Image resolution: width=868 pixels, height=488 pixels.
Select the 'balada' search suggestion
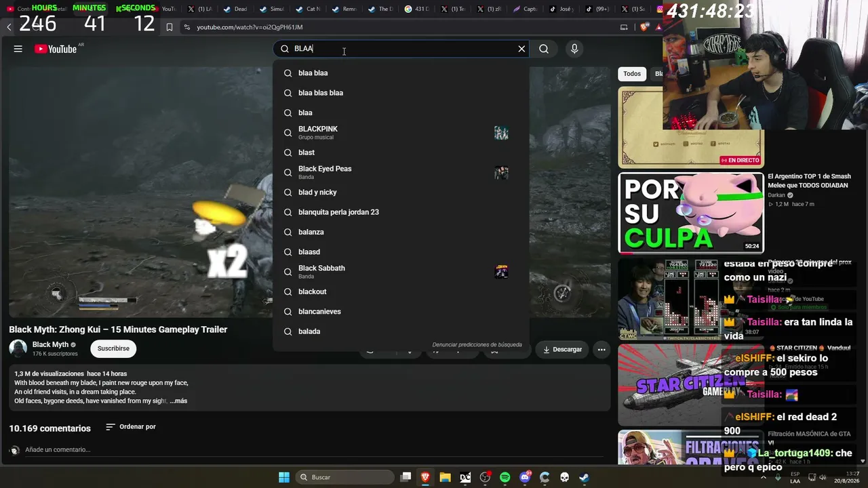click(401, 331)
